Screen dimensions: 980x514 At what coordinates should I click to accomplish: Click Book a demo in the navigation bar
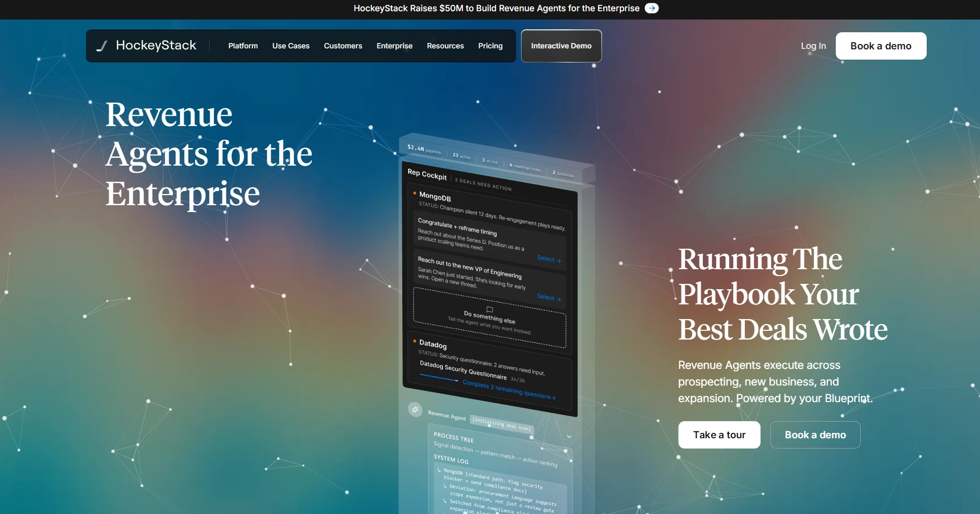881,46
